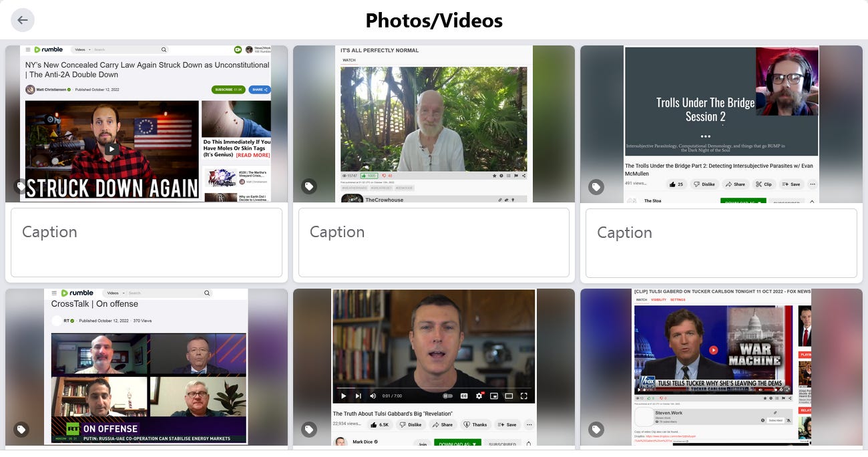Tag the Struck Down Again photo
The image size is (868, 457).
[x=21, y=186]
